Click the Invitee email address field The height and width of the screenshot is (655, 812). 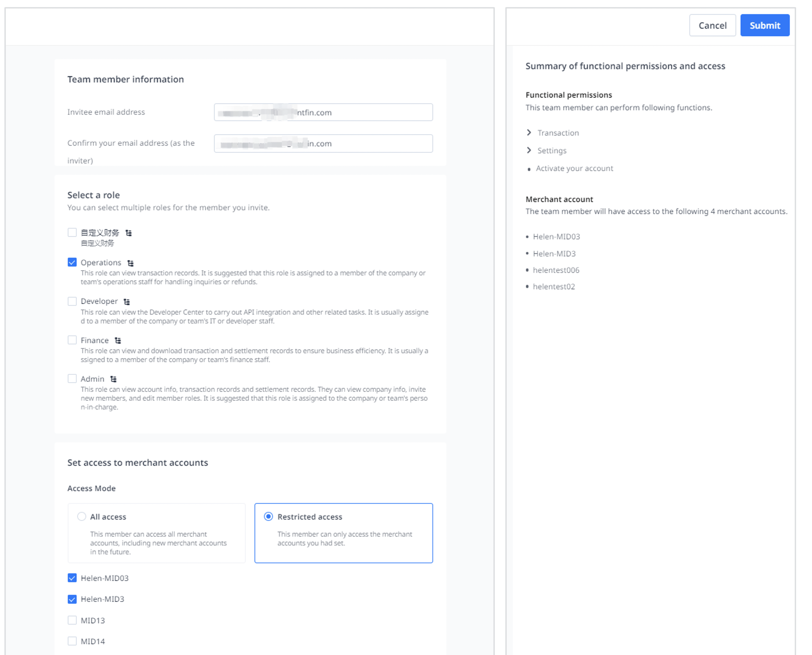point(323,112)
